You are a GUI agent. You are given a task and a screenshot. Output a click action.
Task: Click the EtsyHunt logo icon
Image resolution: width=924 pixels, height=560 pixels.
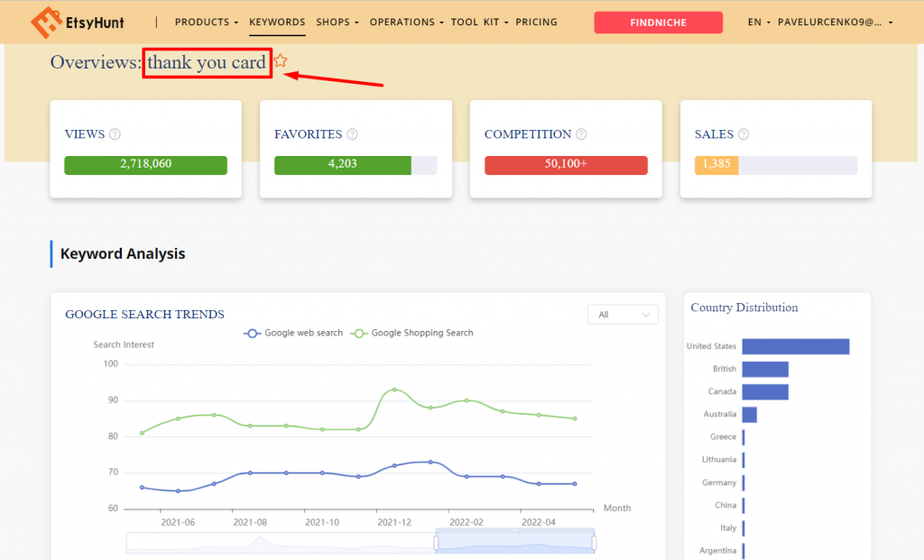point(41,23)
